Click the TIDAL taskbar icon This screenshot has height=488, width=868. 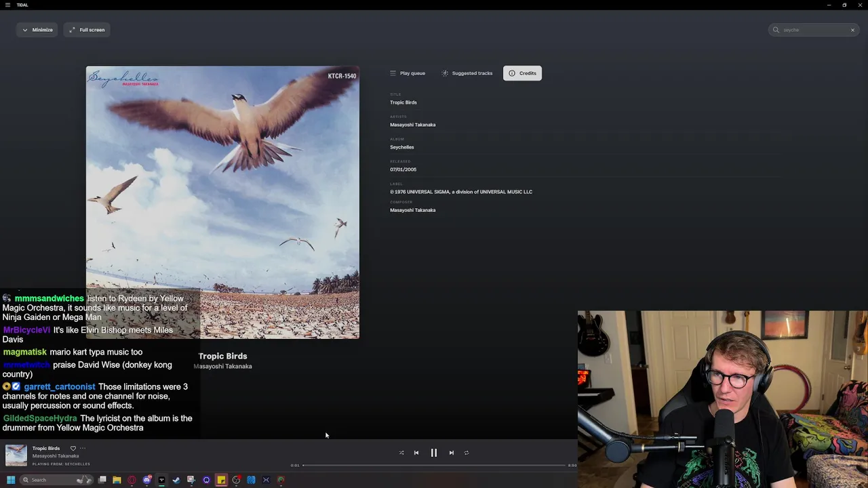(161, 480)
